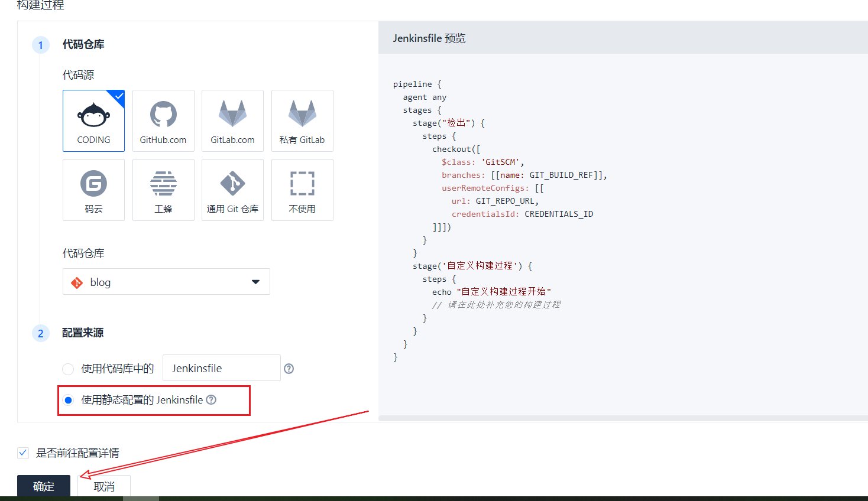
Task: Click the credentialsId: CREDENTIALS_ID line
Action: tap(522, 214)
